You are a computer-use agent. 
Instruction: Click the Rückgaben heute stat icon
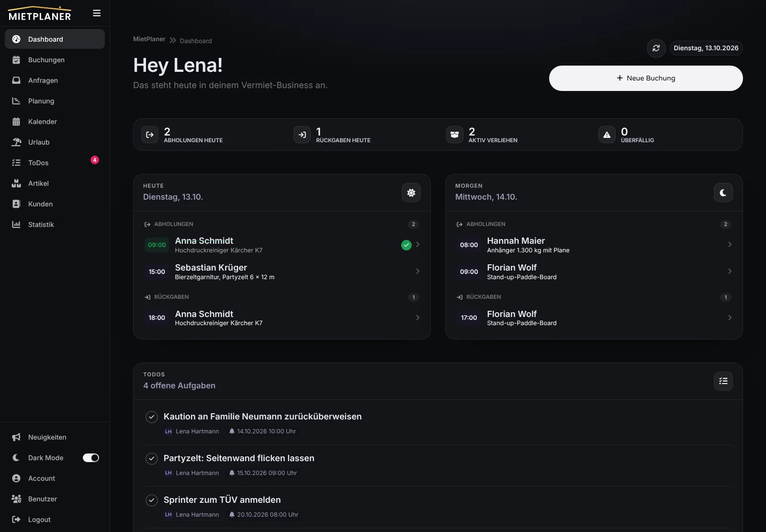[x=302, y=135]
